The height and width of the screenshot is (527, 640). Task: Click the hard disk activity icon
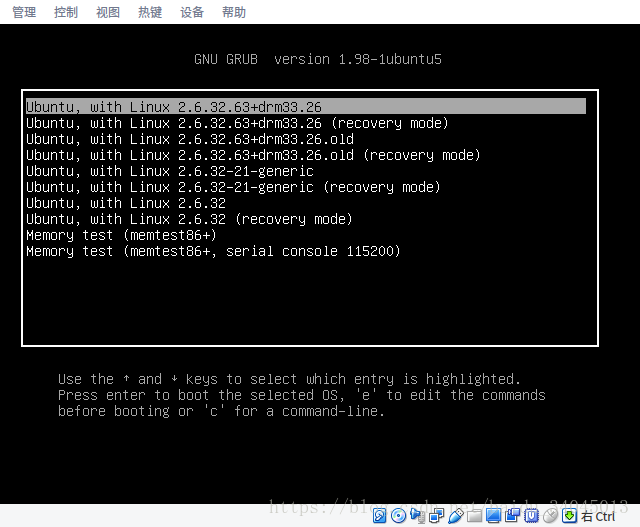pyautogui.click(x=380, y=516)
